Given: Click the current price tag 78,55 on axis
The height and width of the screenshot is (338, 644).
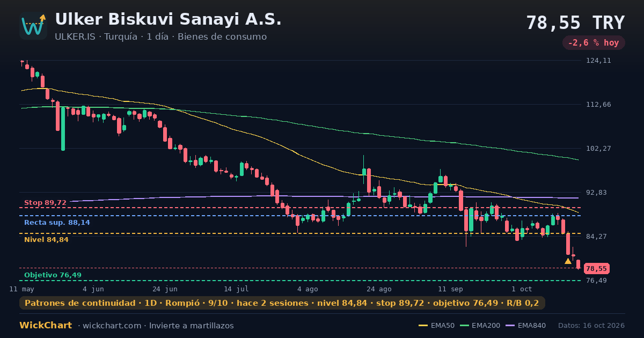Looking at the screenshot, I should click(x=596, y=269).
